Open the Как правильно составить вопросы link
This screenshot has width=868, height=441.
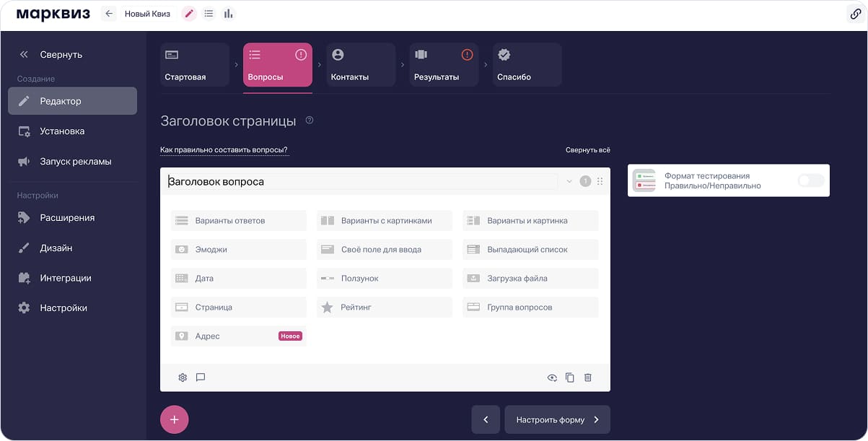pos(224,150)
